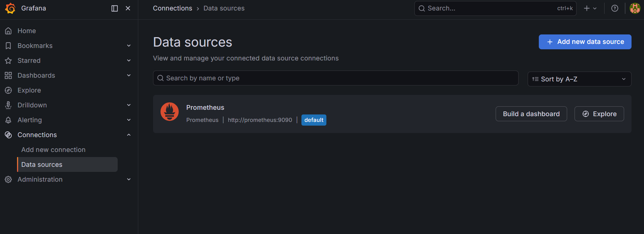
Task: Focus the top Search field
Action: (495, 8)
